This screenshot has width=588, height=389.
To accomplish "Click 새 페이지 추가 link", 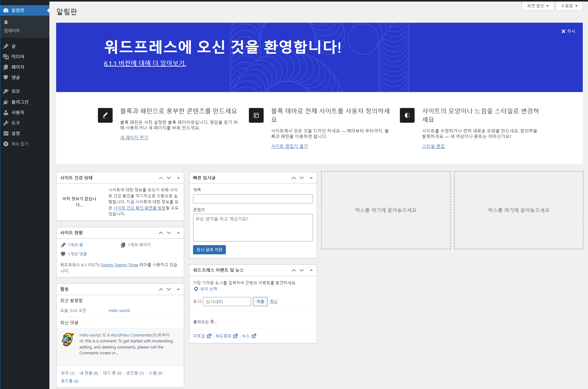I will click(134, 138).
